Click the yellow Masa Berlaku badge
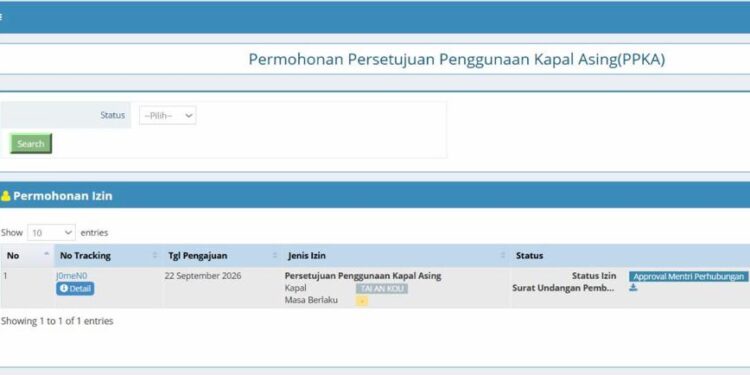Image resolution: width=750 pixels, height=375 pixels. pos(362,301)
